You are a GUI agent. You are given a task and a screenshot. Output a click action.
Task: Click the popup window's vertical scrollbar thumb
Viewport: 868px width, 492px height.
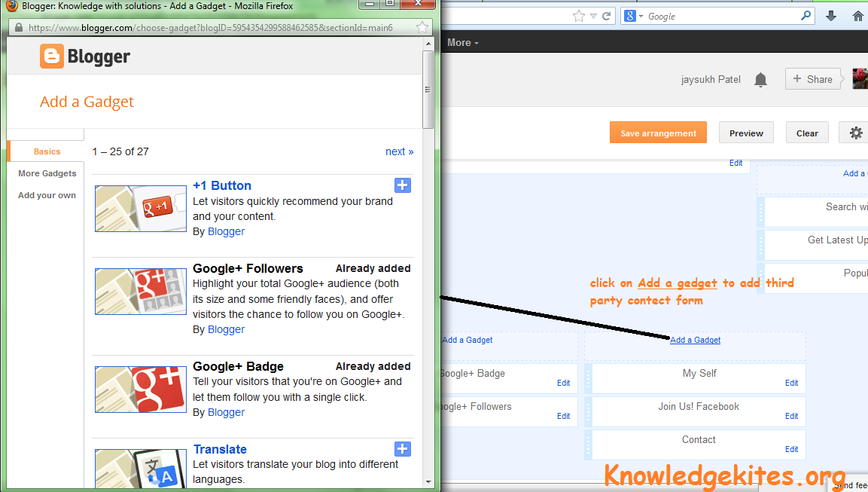point(428,90)
